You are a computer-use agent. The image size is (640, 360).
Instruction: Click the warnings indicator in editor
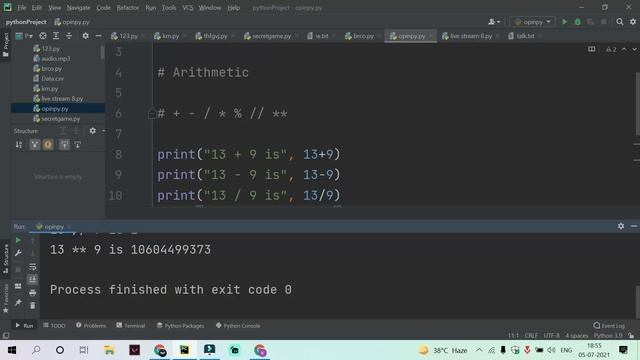[611, 49]
